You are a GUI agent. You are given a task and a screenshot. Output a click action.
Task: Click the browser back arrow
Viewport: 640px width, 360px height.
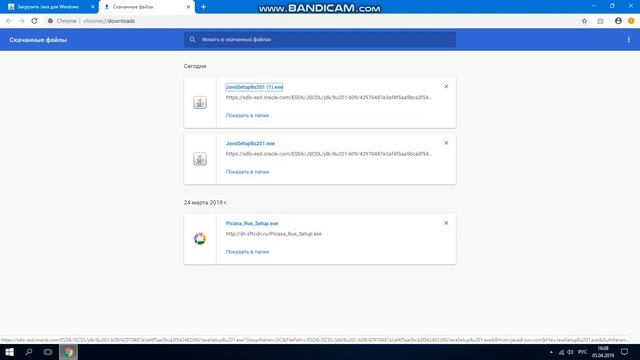pos(9,21)
